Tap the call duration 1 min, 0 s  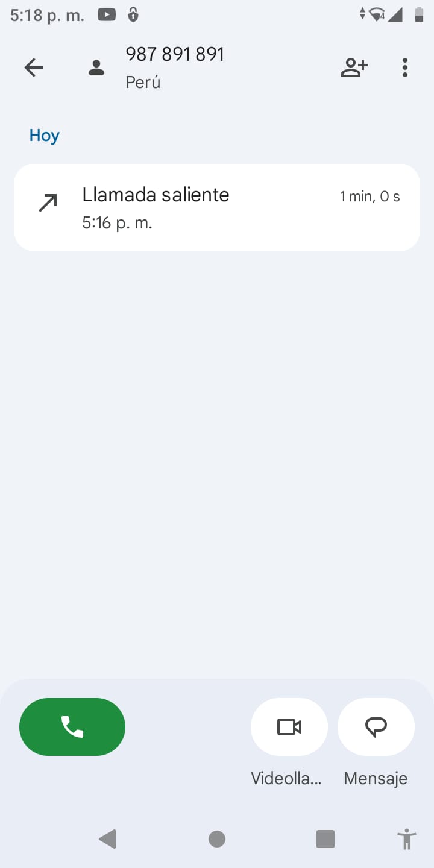point(370,197)
